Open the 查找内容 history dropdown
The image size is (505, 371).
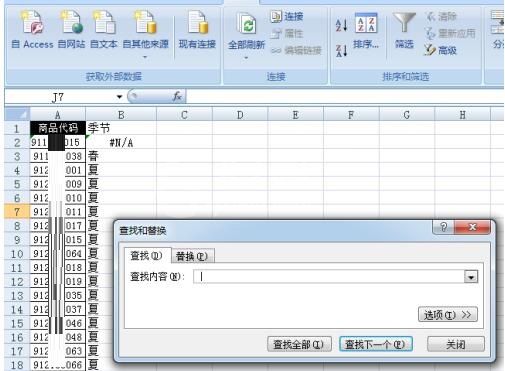pos(471,277)
